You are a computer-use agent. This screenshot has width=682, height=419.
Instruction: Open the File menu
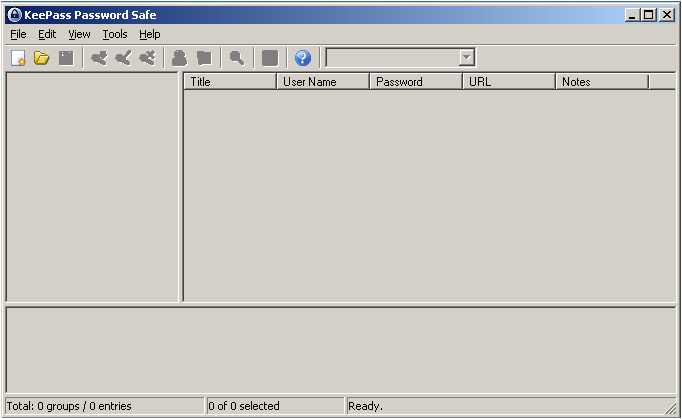18,34
